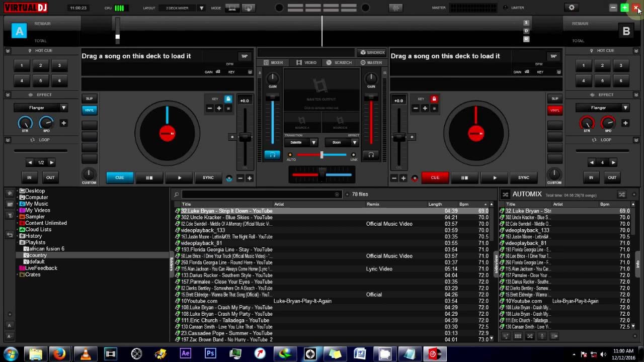Screen dimensions: 644x362
Task: Toggle SLIP mode on the right deck
Action: (554, 99)
